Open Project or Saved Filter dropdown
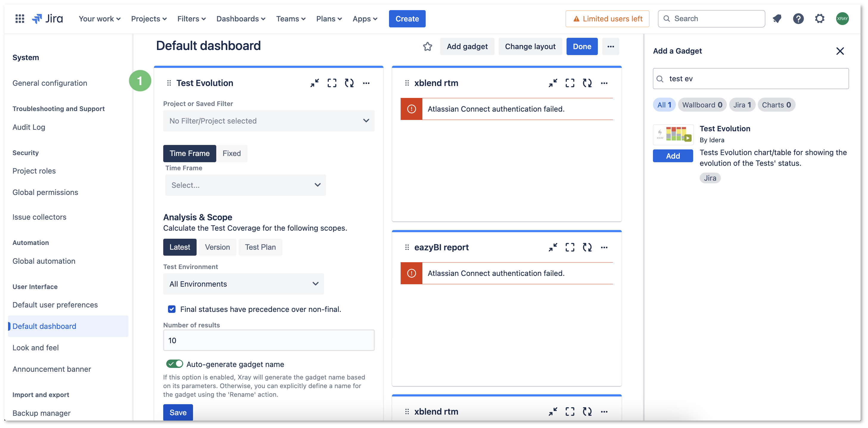 tap(269, 121)
